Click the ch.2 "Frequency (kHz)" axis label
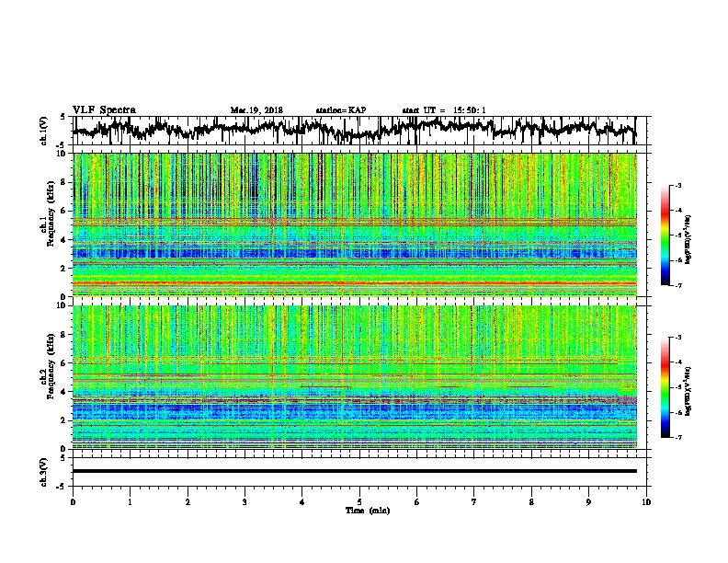The width and height of the screenshot is (728, 563). [51, 366]
